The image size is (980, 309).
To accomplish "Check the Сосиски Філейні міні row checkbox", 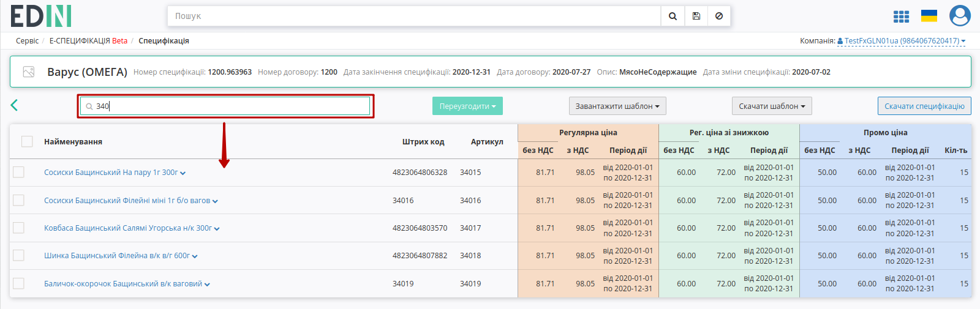I will click(x=18, y=200).
